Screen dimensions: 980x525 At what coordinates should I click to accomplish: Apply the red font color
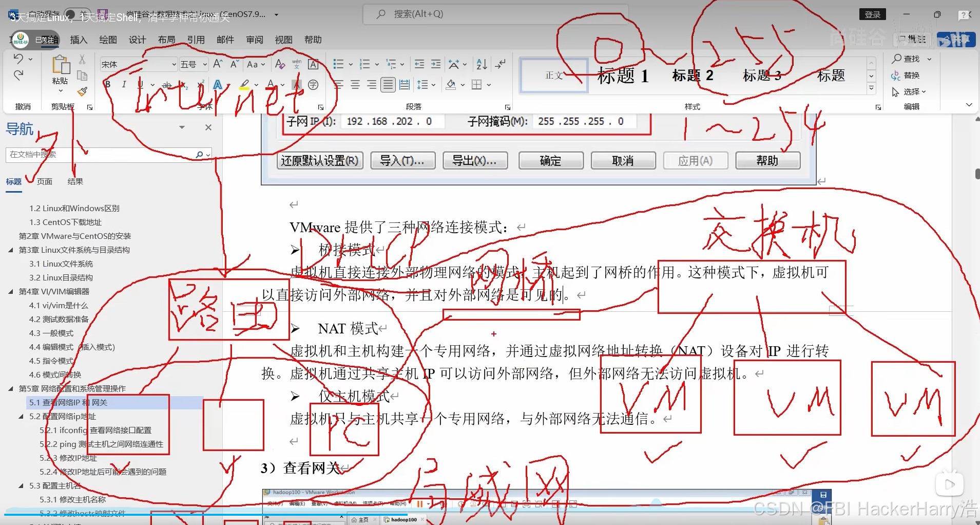271,85
